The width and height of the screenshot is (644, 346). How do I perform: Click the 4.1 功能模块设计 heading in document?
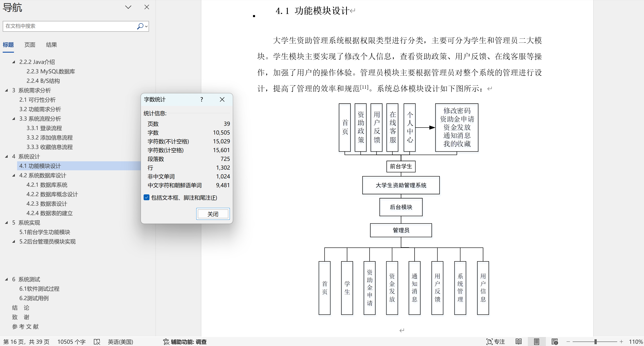point(312,11)
